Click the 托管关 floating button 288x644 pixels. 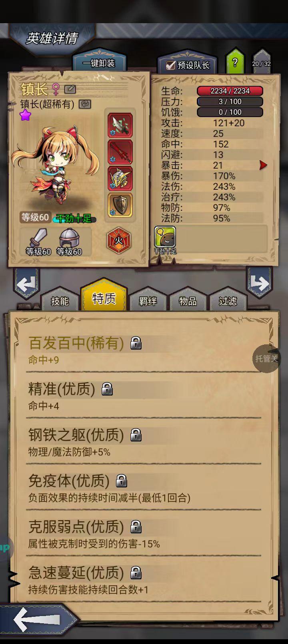266,358
